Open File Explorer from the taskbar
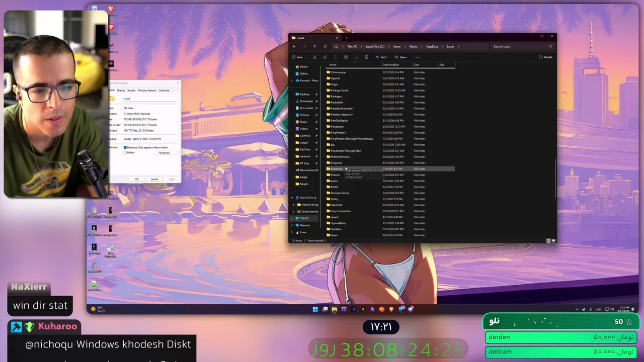 point(334,309)
